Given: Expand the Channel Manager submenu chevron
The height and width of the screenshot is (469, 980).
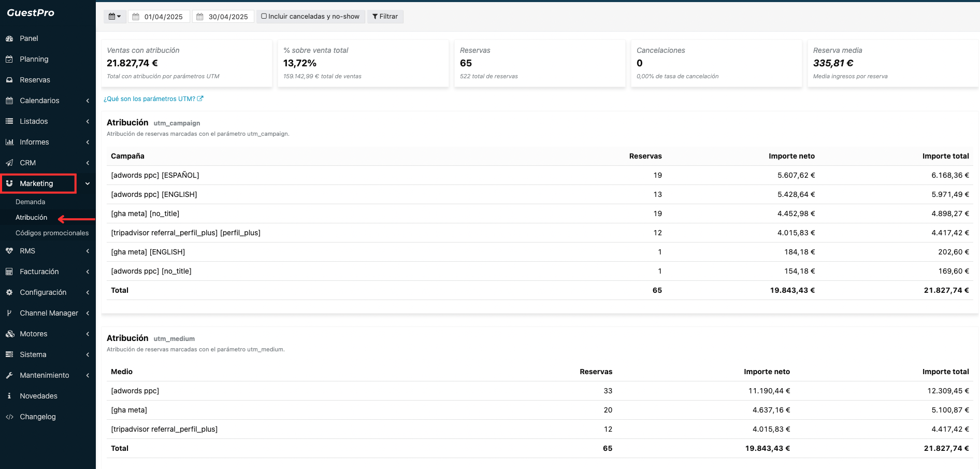Looking at the screenshot, I should pos(88,313).
